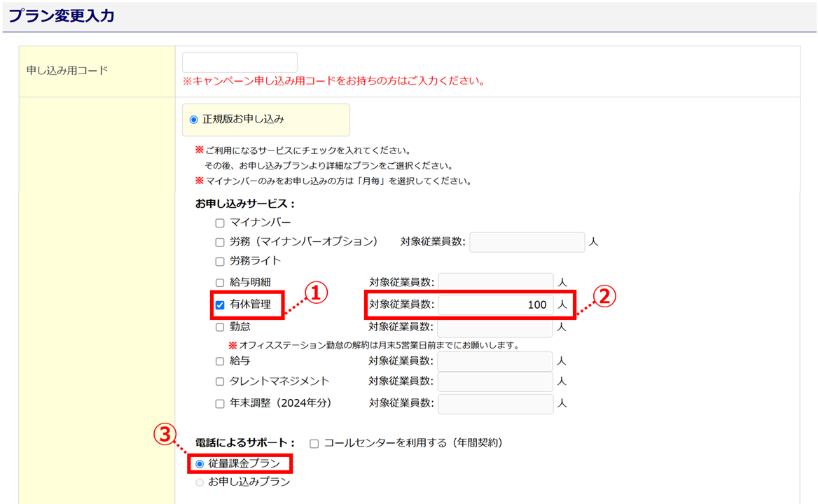Tick the 勤怠 checkbox
The image size is (818, 504).
tap(220, 328)
